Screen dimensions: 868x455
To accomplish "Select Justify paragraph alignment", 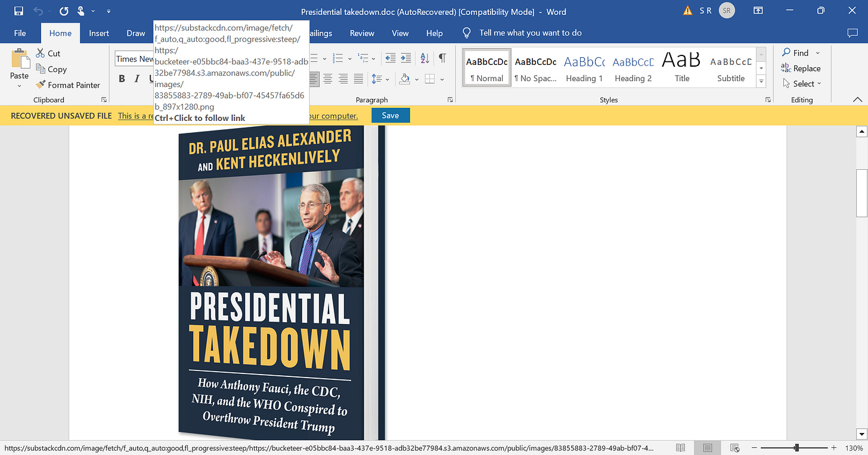I will (x=358, y=79).
